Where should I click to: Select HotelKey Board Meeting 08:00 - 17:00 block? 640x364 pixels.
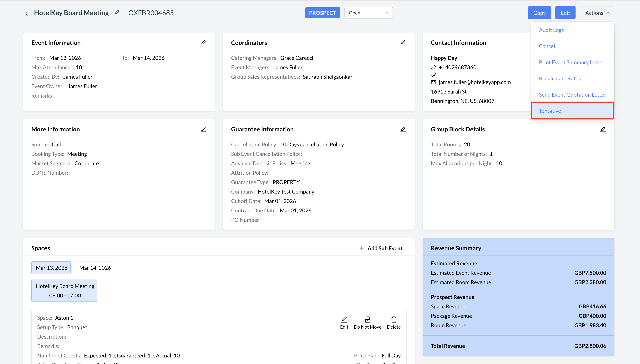coord(64,291)
